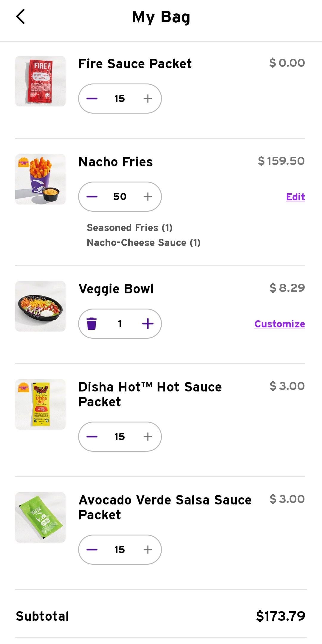Remove Veggie Bowl using trash icon
The width and height of the screenshot is (322, 644).
point(92,324)
